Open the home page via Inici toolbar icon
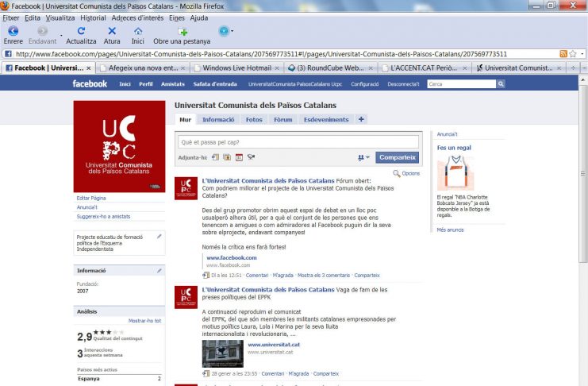Image resolution: width=588 pixels, height=386 pixels. click(138, 31)
